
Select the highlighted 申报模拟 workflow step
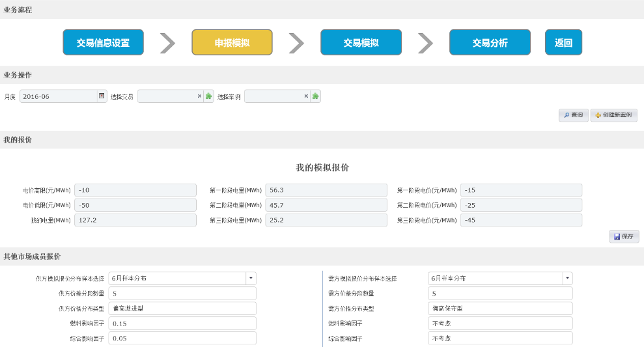pyautogui.click(x=232, y=42)
